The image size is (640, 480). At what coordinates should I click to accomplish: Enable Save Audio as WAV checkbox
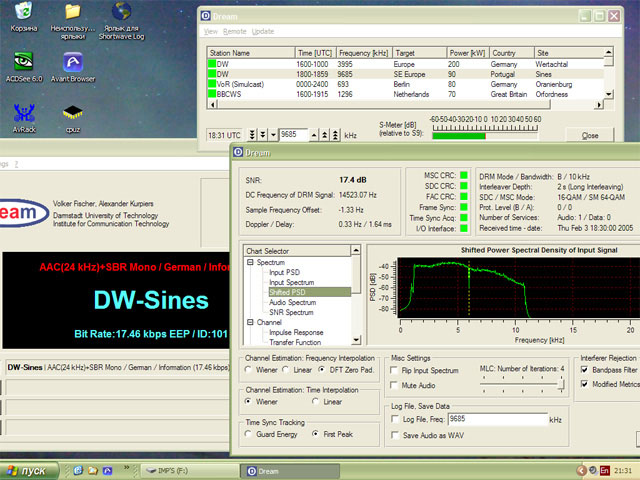click(395, 435)
